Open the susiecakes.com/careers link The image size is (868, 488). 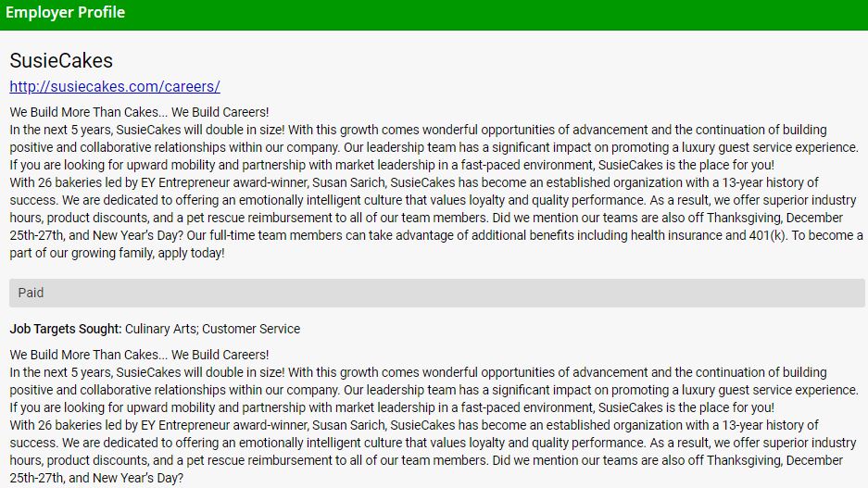pos(115,87)
